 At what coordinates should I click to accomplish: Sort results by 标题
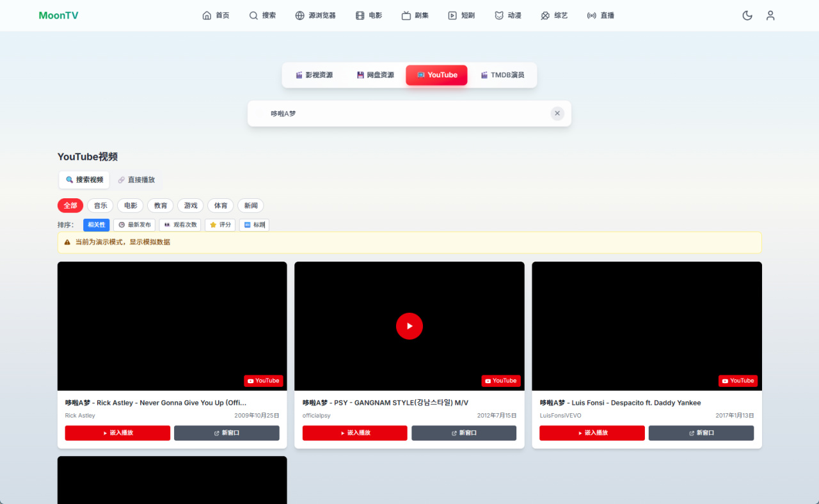tap(254, 224)
